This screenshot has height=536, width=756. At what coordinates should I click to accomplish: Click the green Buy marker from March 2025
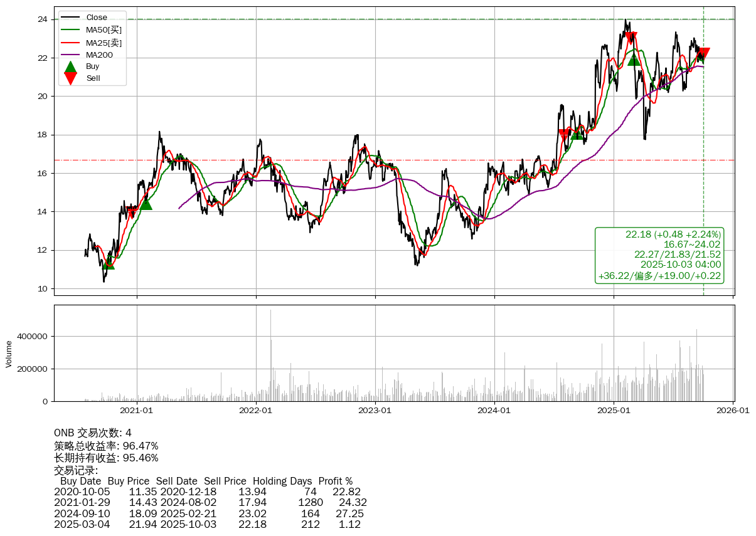click(x=634, y=59)
